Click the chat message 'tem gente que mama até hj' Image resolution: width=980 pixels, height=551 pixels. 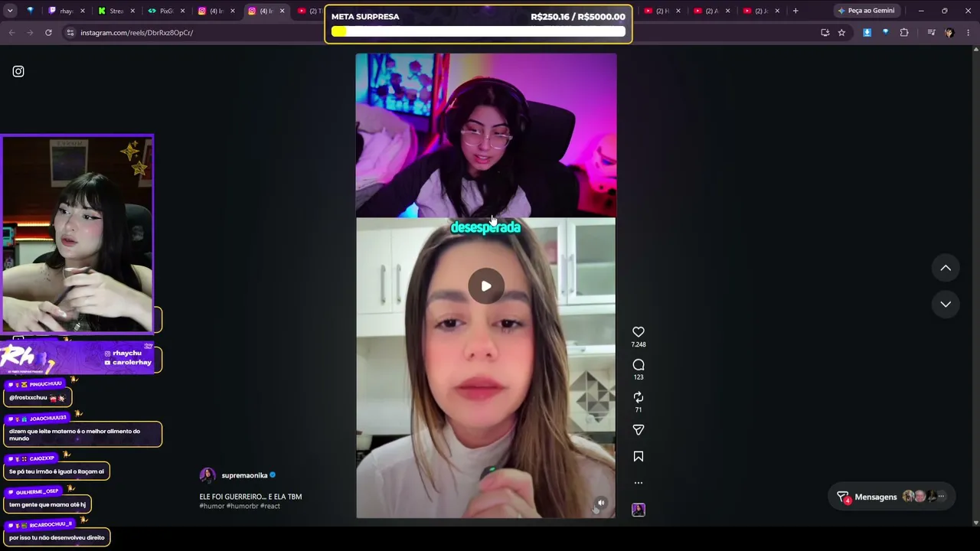coord(47,504)
